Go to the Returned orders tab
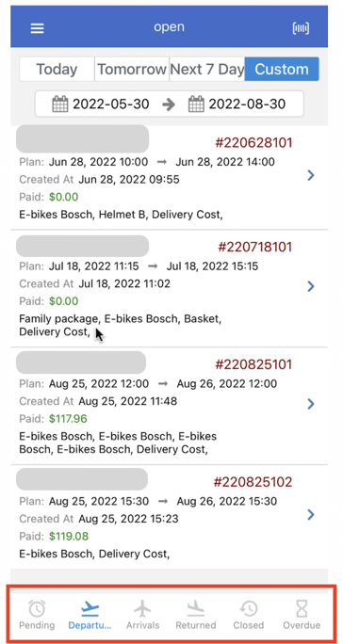The height and width of the screenshot is (644, 343). (x=196, y=615)
